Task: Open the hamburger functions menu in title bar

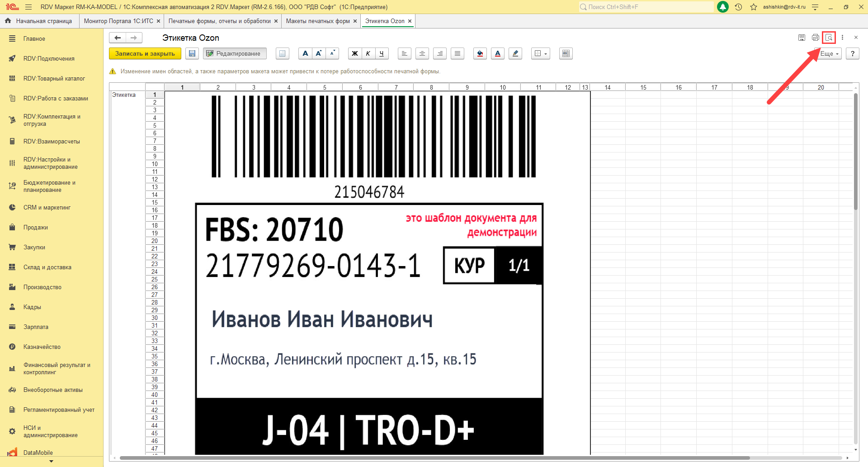Action: (28, 7)
